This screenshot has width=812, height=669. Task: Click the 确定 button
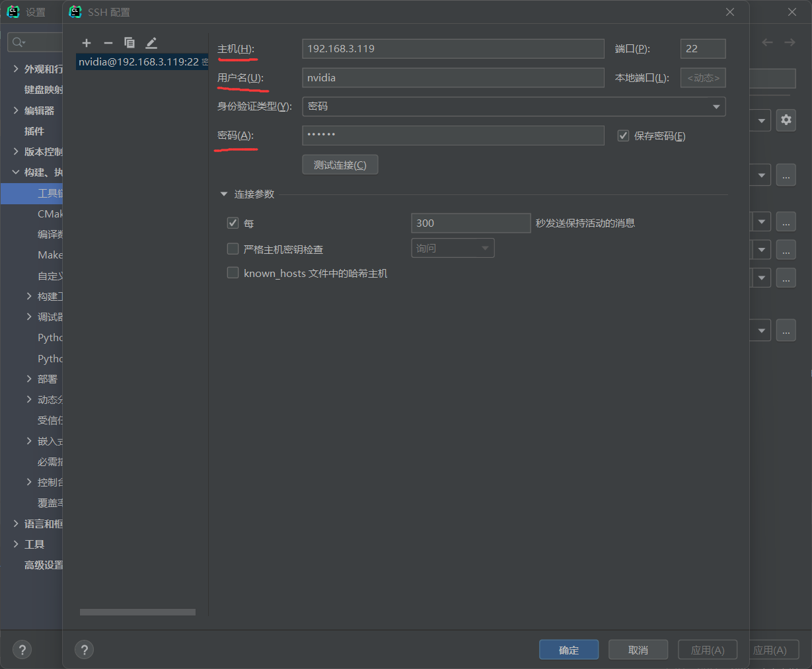tap(568, 650)
